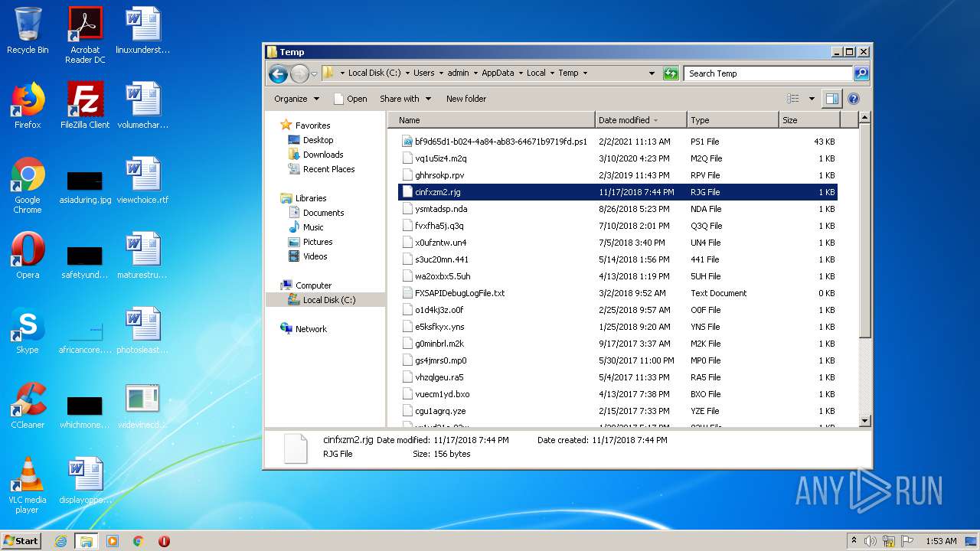The height and width of the screenshot is (551, 980).
Task: Click the search magnifier icon
Action: pyautogui.click(x=861, y=73)
